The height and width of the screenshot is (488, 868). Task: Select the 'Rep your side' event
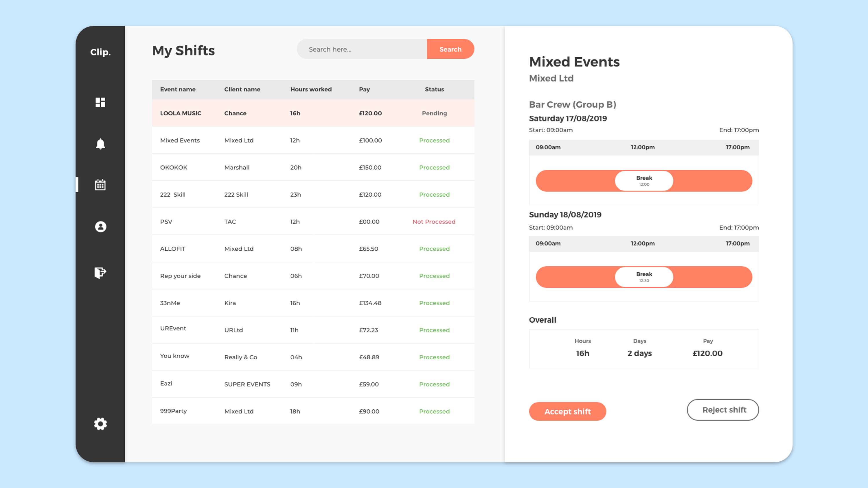(x=180, y=276)
